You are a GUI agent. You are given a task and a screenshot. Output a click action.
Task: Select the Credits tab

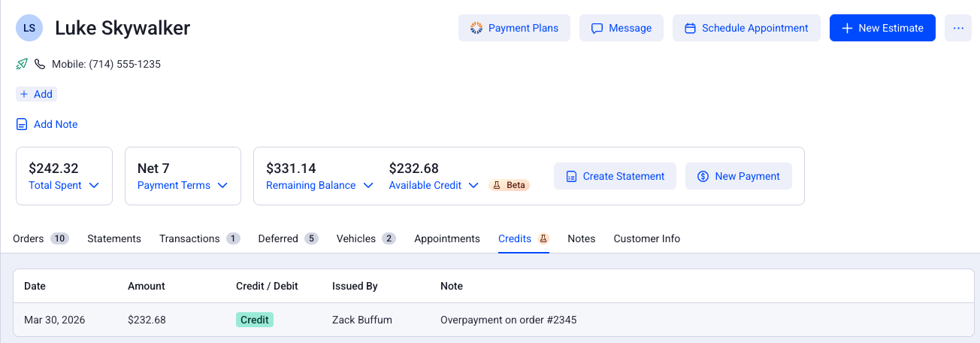point(524,238)
